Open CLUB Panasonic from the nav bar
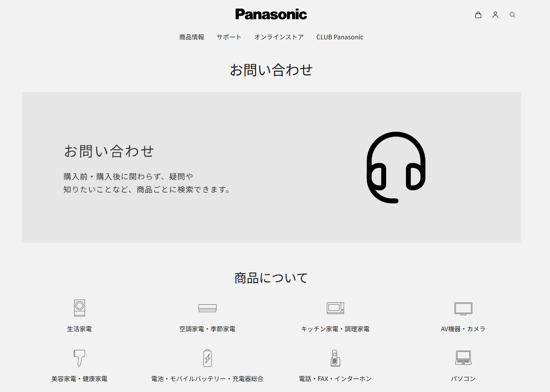The width and height of the screenshot is (550, 392). 340,37
